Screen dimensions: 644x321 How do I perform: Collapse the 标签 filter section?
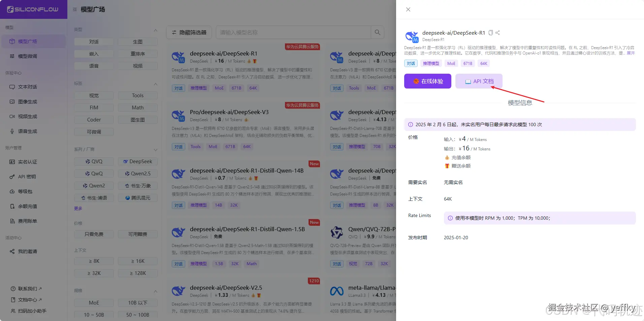point(156,83)
